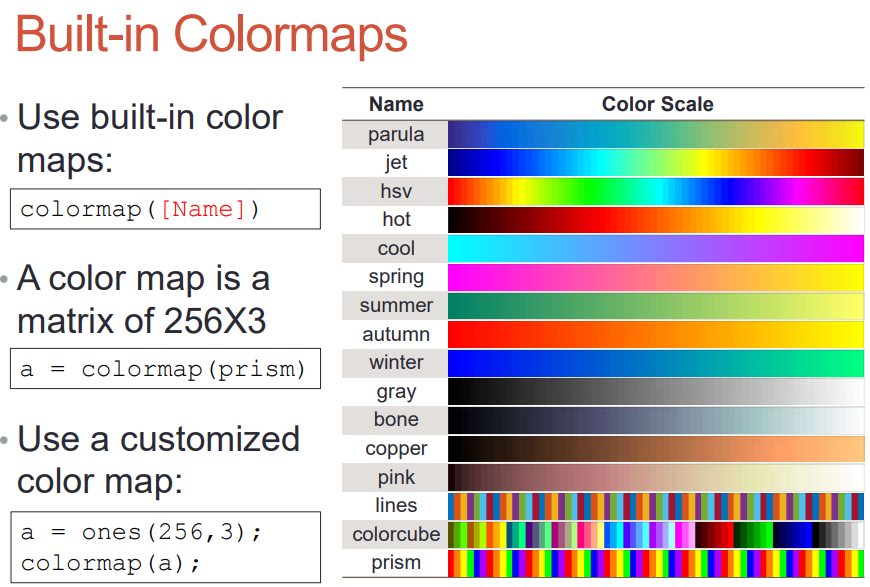This screenshot has width=870, height=587.
Task: Click the autumn color scale bar
Action: point(656,335)
